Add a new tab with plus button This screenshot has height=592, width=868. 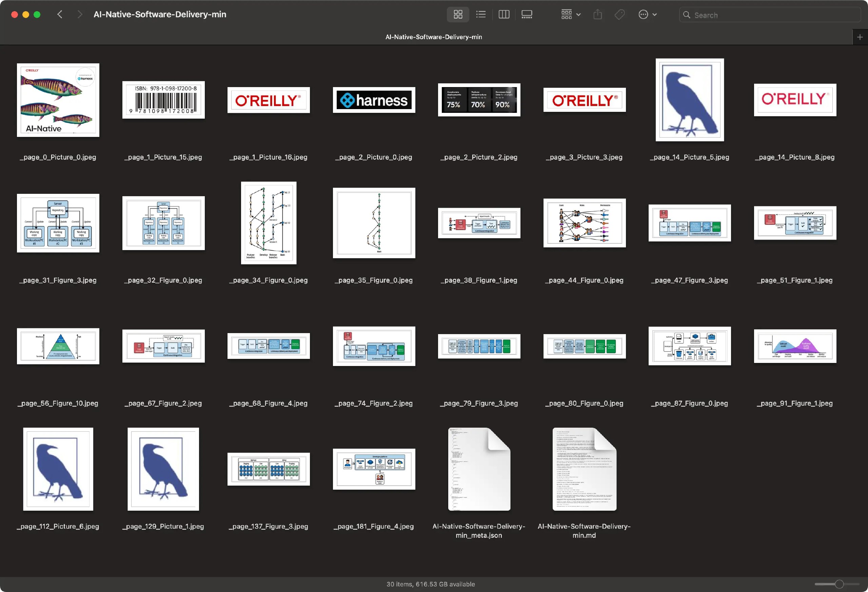[x=860, y=37]
